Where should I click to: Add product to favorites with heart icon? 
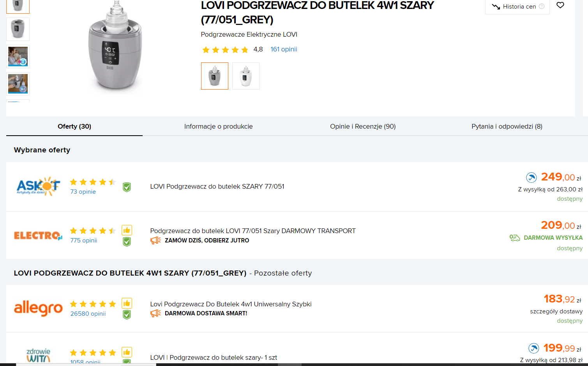click(x=560, y=5)
